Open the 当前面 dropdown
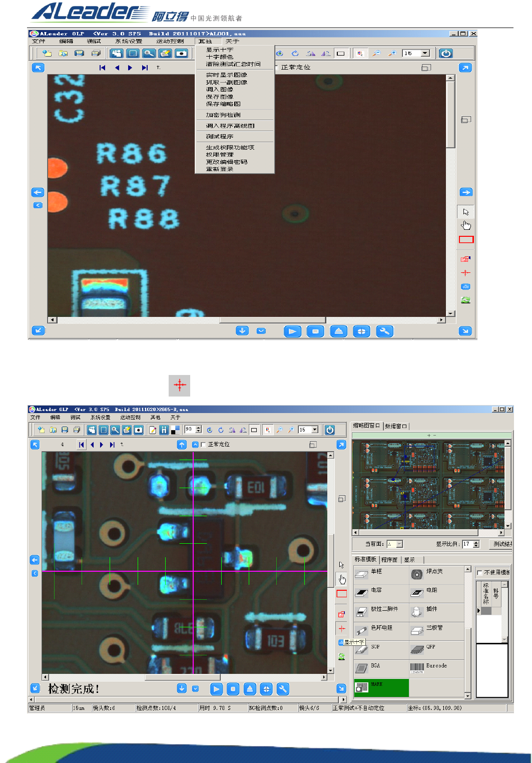The image size is (532, 763). pos(399,544)
